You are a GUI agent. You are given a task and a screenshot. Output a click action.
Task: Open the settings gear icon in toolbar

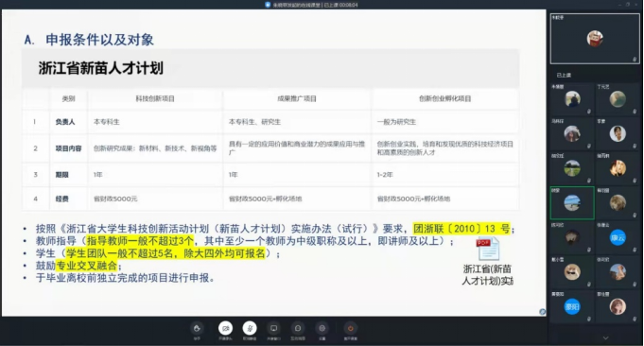pyautogui.click(x=322, y=328)
